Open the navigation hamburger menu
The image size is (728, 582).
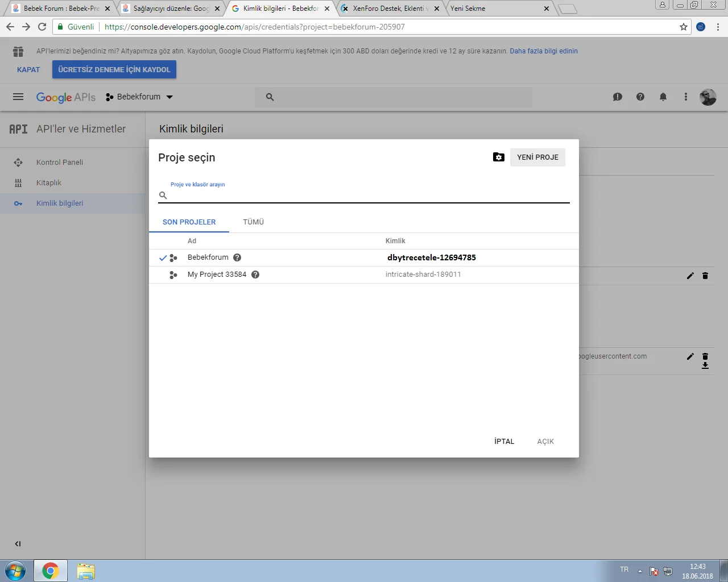pos(18,97)
